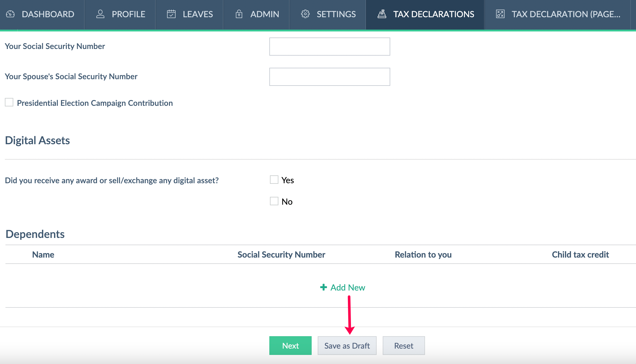Check Yes for digital asset question
This screenshot has height=364, width=636.
click(x=274, y=180)
